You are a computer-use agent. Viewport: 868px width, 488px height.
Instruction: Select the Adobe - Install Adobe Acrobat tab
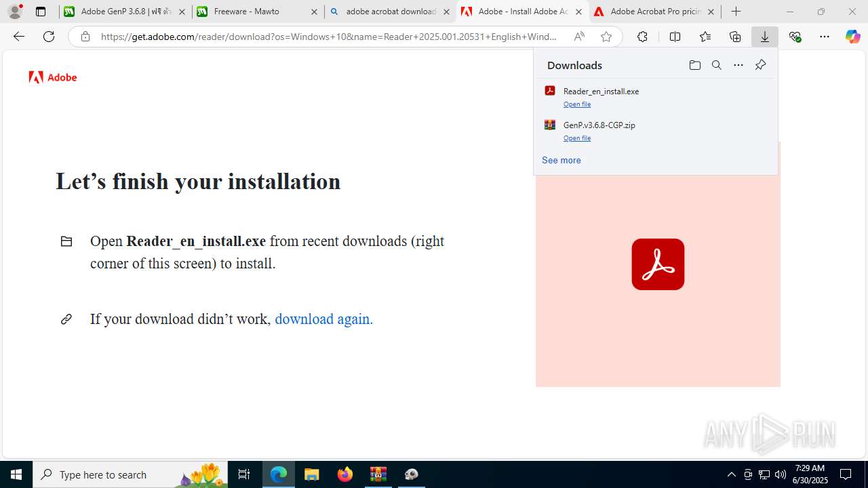coord(522,12)
